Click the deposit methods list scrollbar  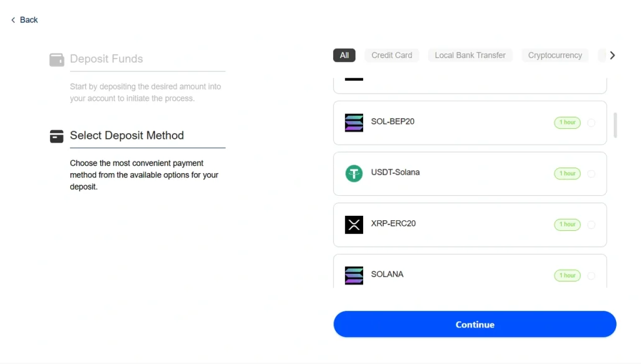click(x=615, y=125)
